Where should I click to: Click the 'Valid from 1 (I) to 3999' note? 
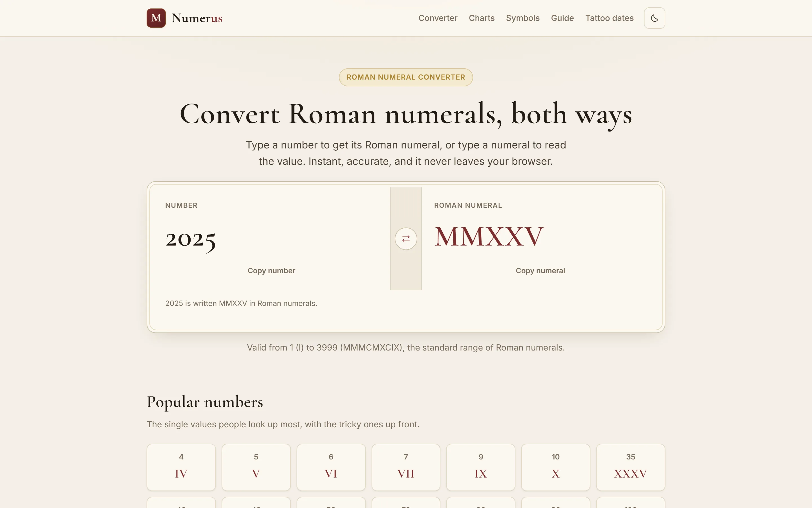[x=406, y=347]
